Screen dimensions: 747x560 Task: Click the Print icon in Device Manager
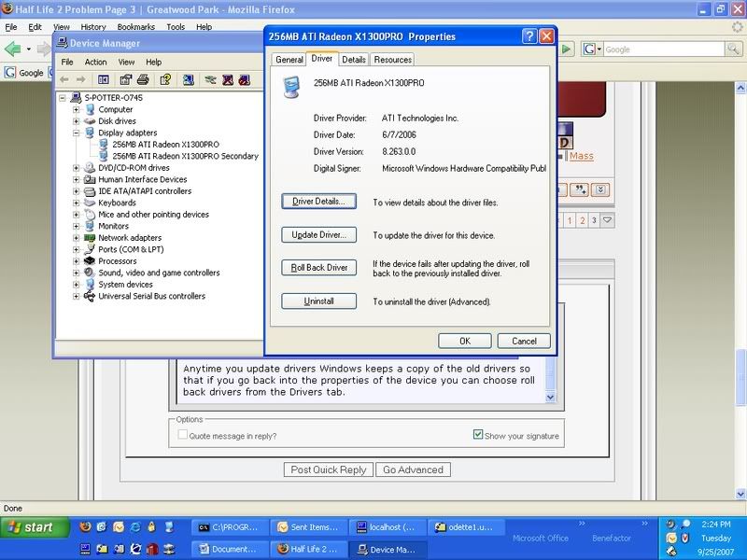click(143, 79)
